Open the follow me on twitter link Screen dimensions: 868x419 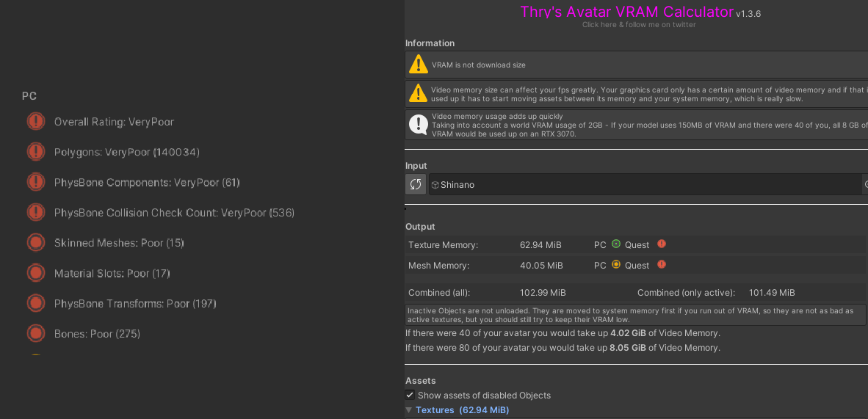click(639, 25)
